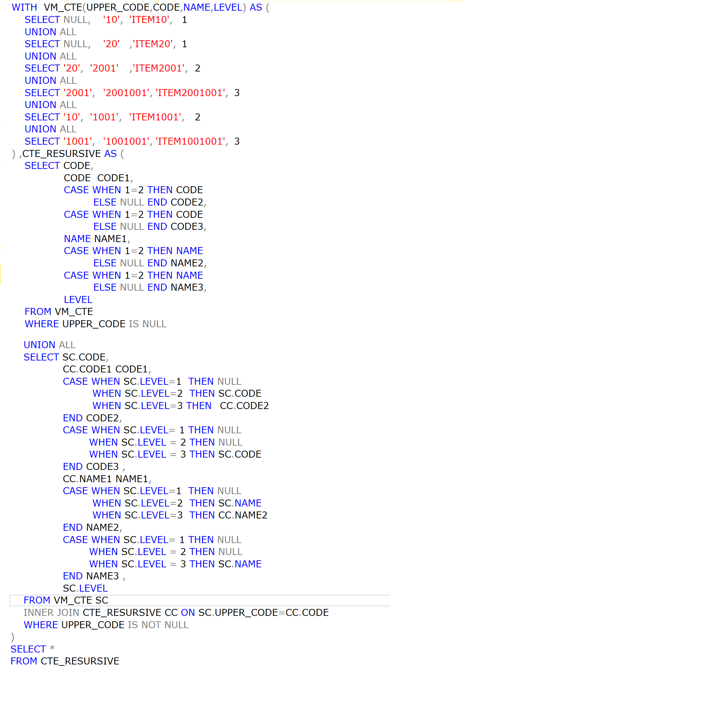The width and height of the screenshot is (728, 709).
Task: Click the highlighted 'FROM VM_CTE SC' line
Action: [66, 600]
